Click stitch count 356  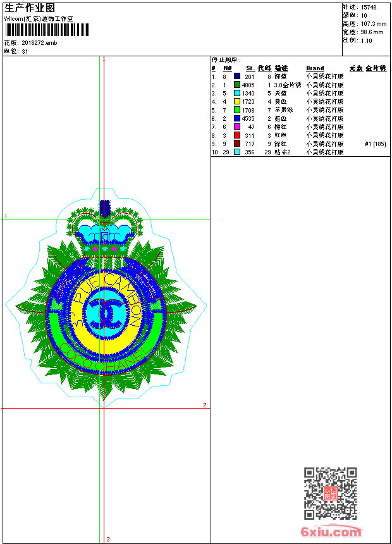coord(250,152)
